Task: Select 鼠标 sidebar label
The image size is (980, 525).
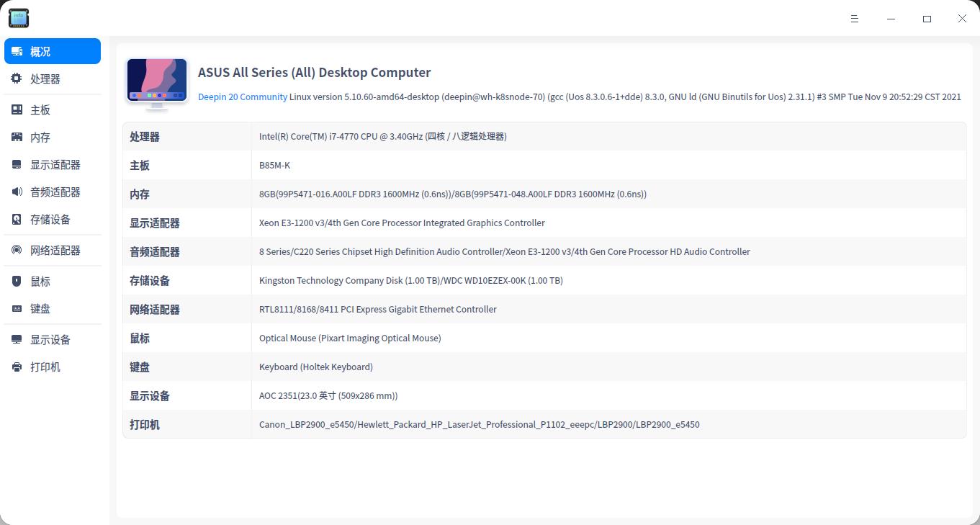Action: pyautogui.click(x=40, y=282)
